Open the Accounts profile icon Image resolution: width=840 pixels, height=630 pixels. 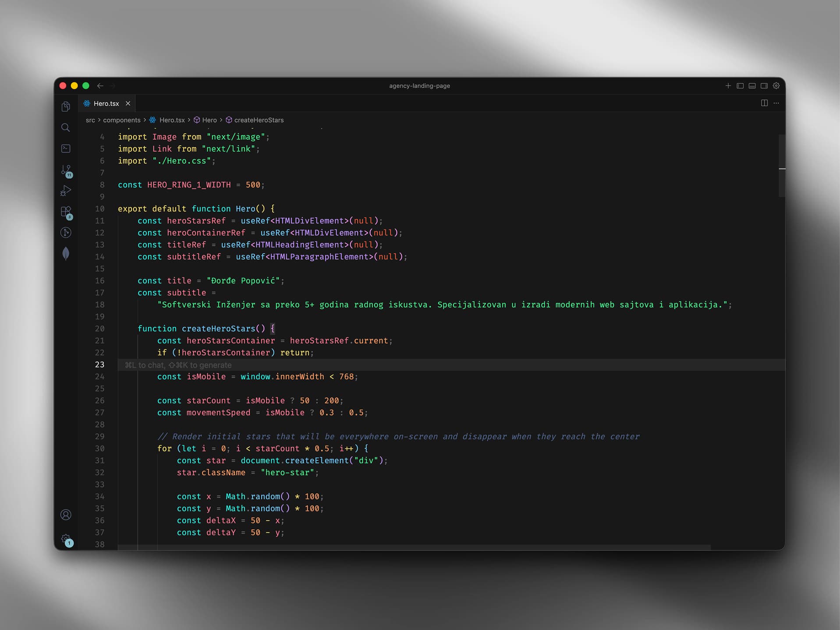click(66, 515)
